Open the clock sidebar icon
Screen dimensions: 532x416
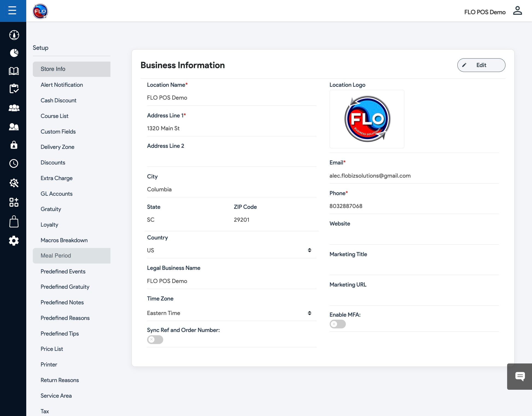(14, 163)
